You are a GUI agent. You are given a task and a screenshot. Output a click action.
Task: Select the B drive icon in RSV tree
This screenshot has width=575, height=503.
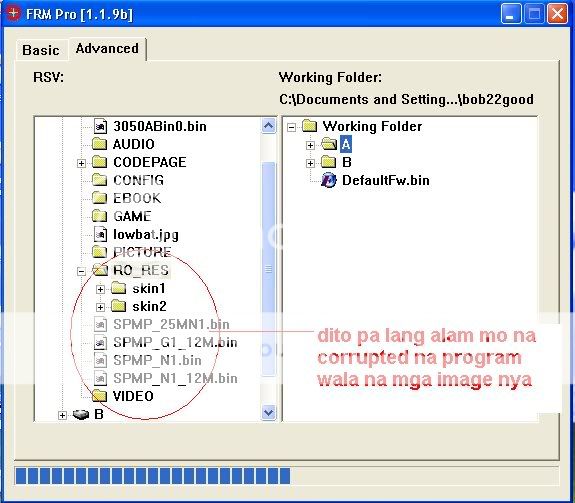(x=81, y=414)
